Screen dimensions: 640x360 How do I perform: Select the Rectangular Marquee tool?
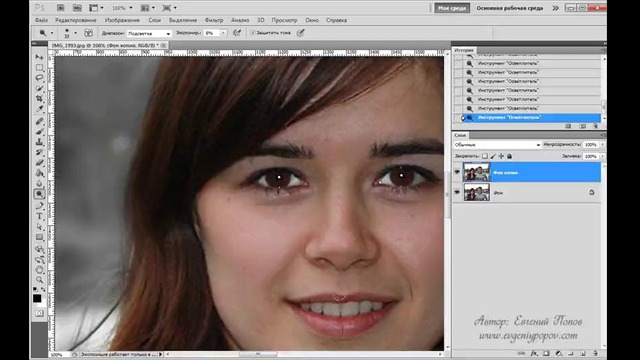pyautogui.click(x=39, y=67)
